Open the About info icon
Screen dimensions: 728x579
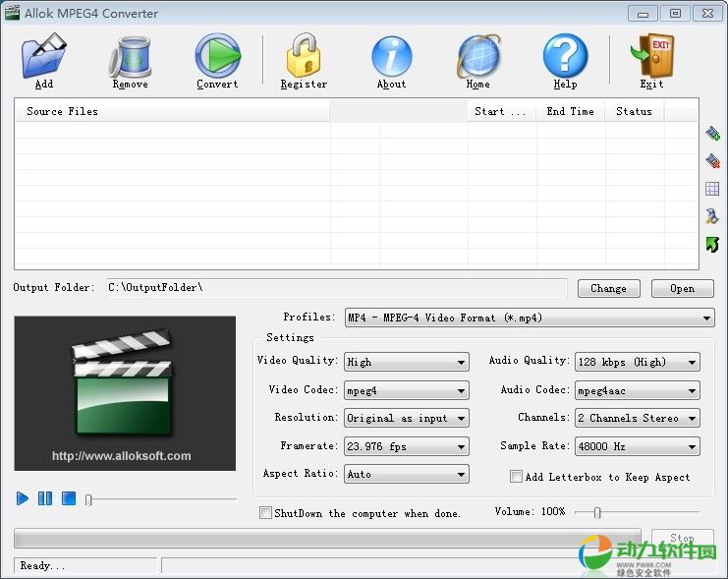click(391, 58)
